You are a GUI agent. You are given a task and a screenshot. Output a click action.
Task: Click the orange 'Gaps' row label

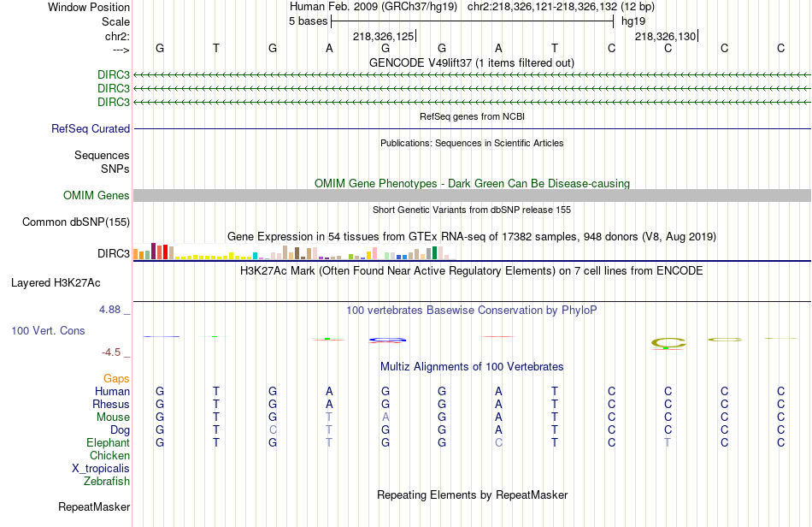(x=116, y=379)
